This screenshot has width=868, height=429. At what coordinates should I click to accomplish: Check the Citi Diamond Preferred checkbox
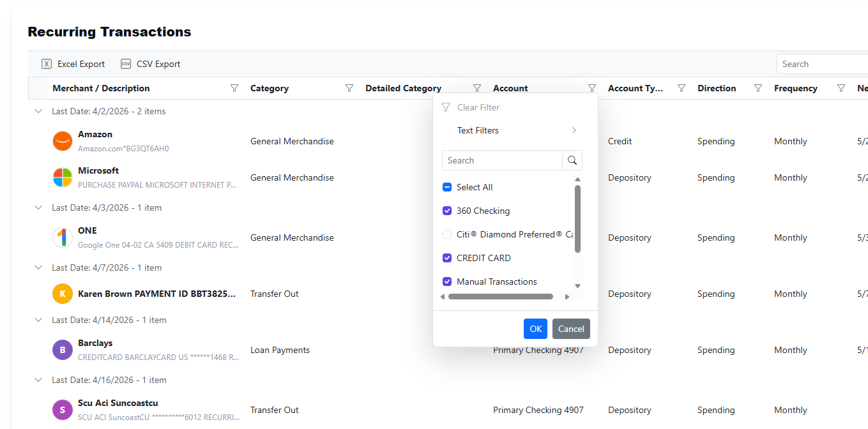[447, 234]
